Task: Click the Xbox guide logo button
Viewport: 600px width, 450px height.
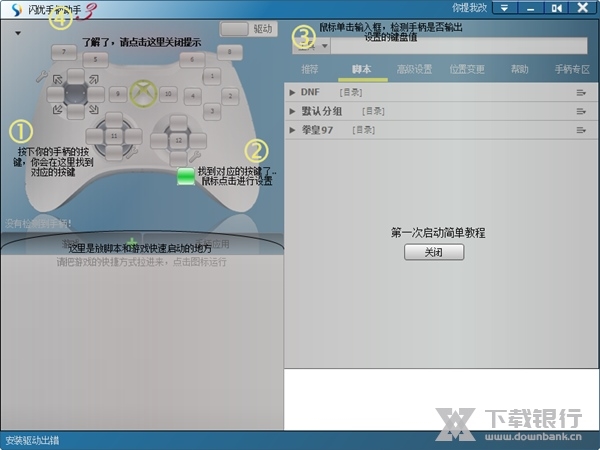Action: 143,93
